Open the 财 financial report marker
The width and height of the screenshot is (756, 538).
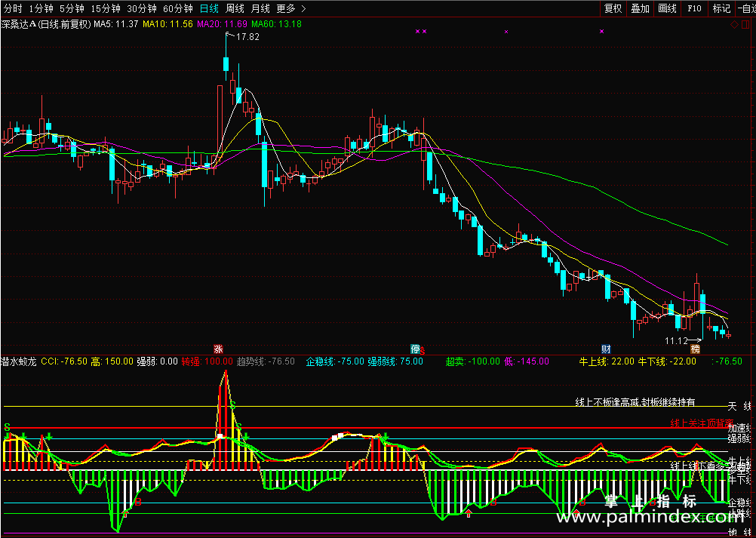click(606, 349)
